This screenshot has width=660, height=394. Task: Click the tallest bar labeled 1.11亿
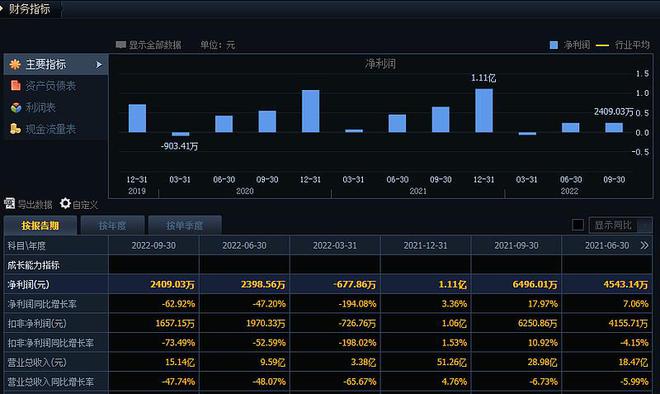pyautogui.click(x=484, y=110)
